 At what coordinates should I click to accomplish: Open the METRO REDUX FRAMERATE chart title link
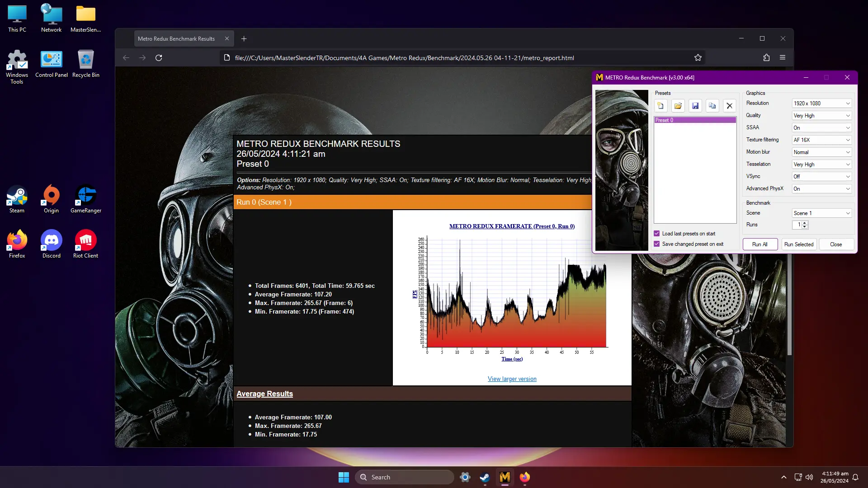512,226
